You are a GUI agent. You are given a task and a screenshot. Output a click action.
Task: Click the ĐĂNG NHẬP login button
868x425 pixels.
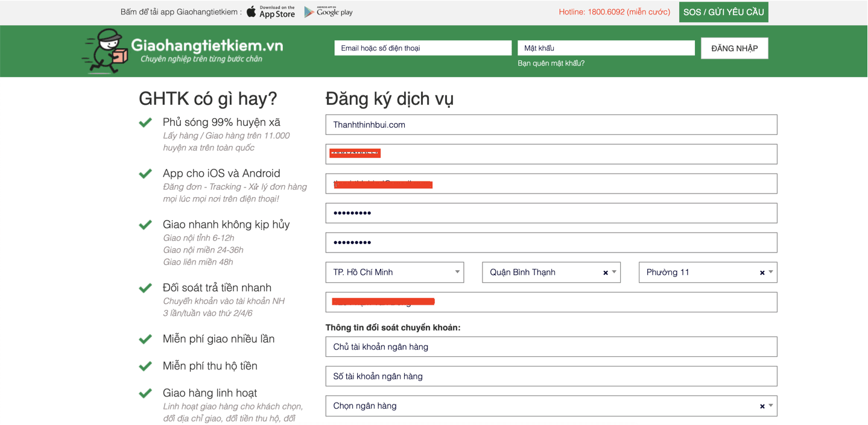tap(734, 48)
